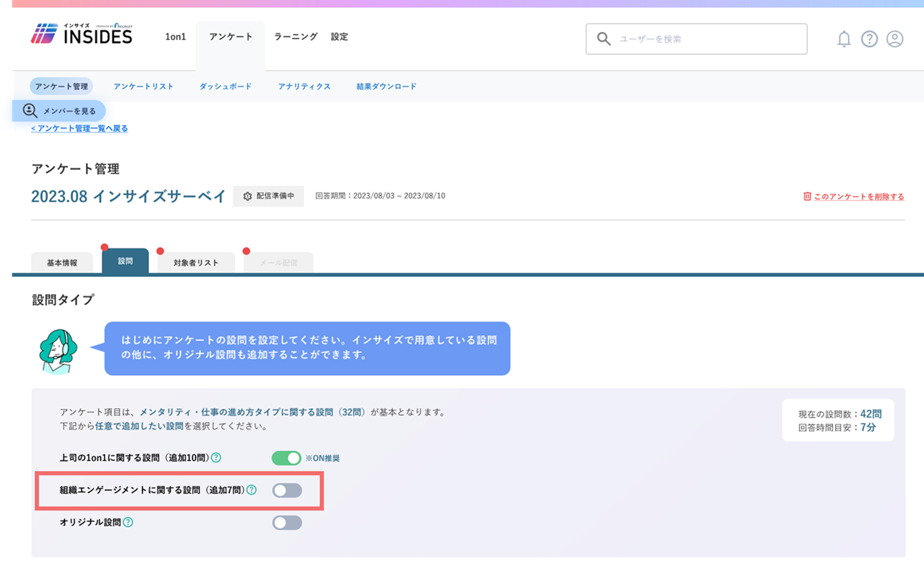Image resolution: width=924 pixels, height=582 pixels.
Task: Go to ダッシュボード sub-navigation
Action: [x=226, y=86]
